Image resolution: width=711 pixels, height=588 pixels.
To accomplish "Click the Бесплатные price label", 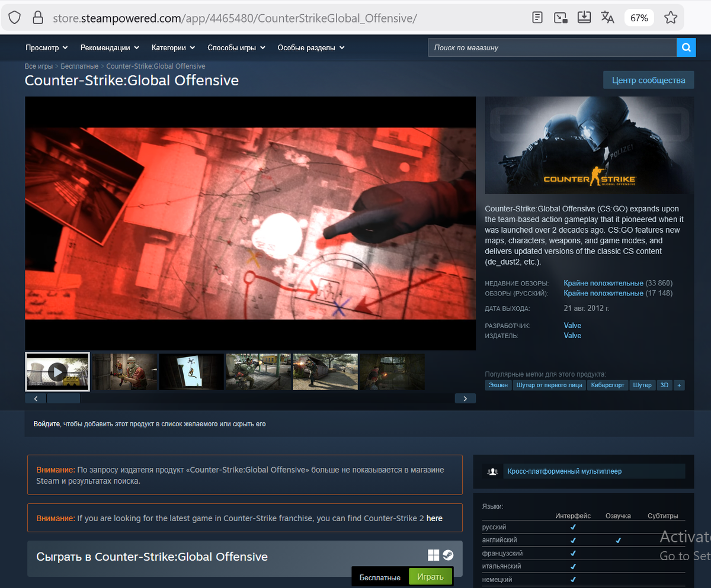I will click(380, 577).
